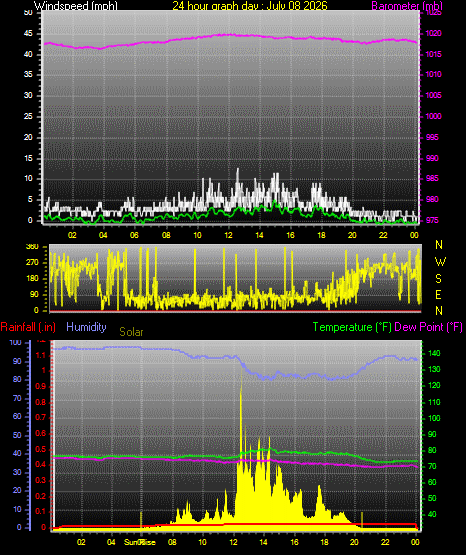Click the E compass label beside the direction graph
The width and height of the screenshot is (466, 555).
(438, 295)
